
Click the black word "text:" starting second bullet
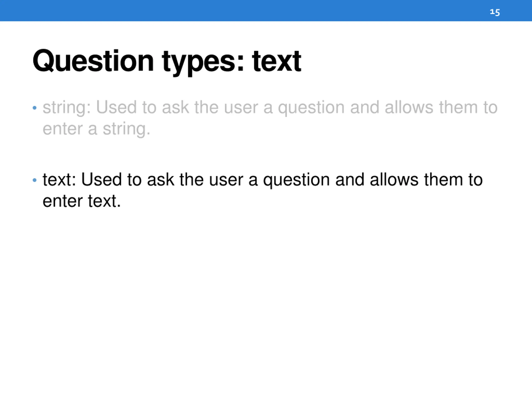59,180
